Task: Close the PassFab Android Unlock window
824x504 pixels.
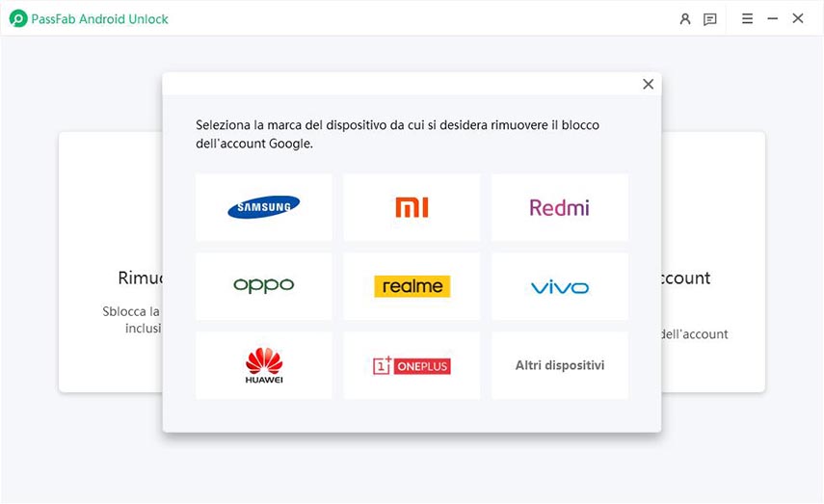Action: click(798, 18)
